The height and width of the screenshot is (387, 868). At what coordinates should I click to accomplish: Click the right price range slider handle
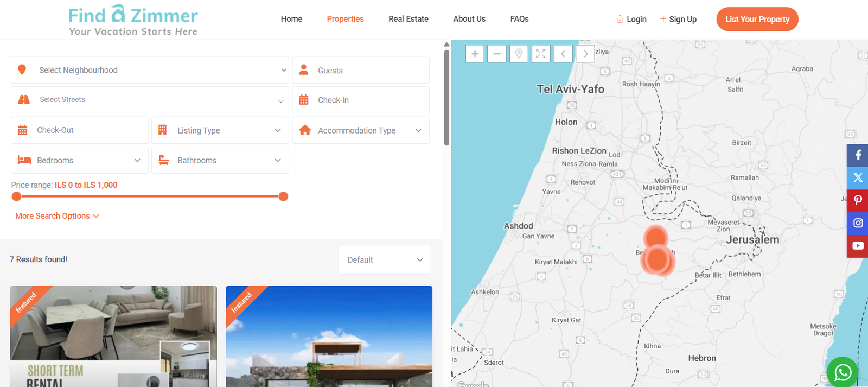pyautogui.click(x=283, y=196)
